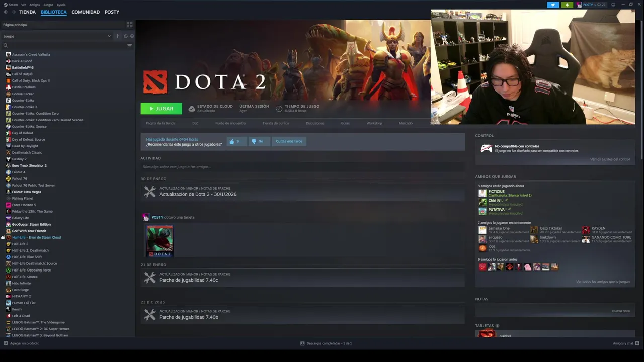Viewport: 644px width, 362px height.
Task: Select Halo Infinite in library
Action: point(21,283)
